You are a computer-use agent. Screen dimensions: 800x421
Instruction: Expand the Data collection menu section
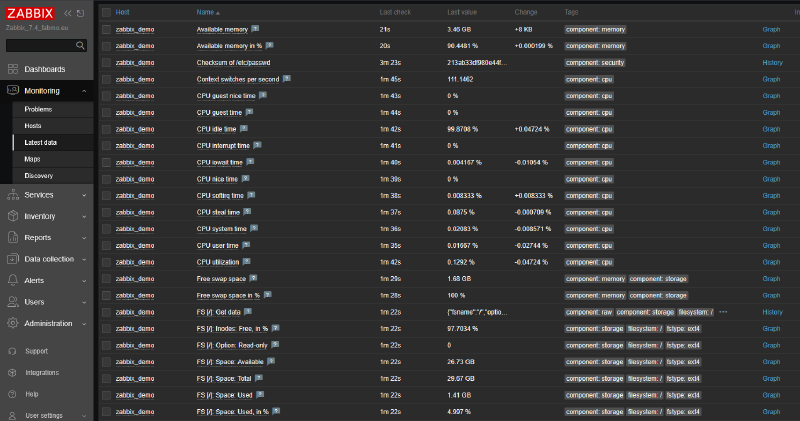pyautogui.click(x=84, y=259)
